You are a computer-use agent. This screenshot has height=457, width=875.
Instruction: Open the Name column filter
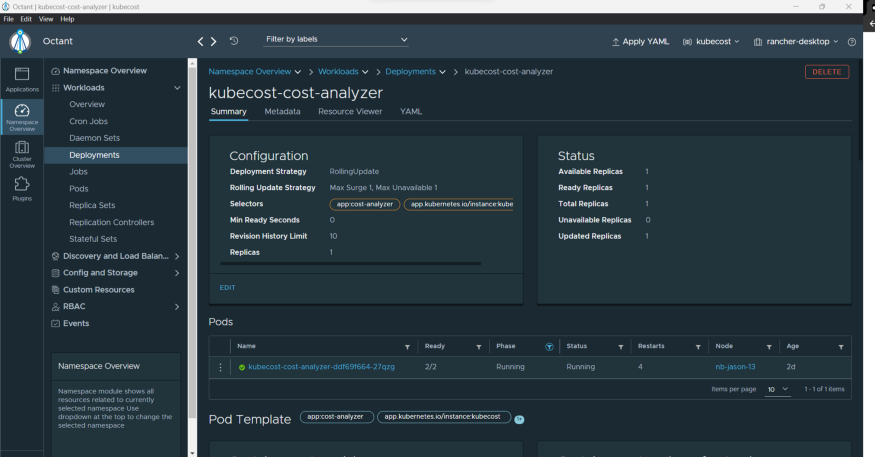point(407,346)
